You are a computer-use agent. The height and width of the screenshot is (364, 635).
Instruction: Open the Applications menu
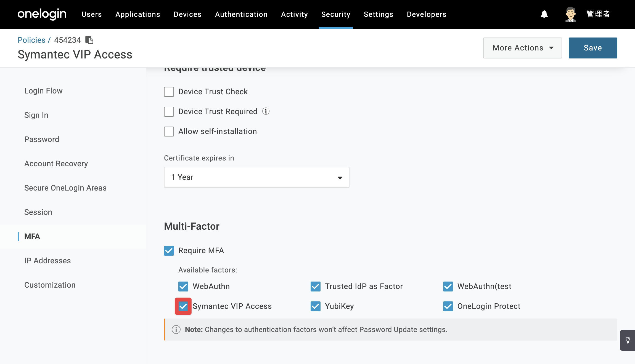pyautogui.click(x=138, y=14)
